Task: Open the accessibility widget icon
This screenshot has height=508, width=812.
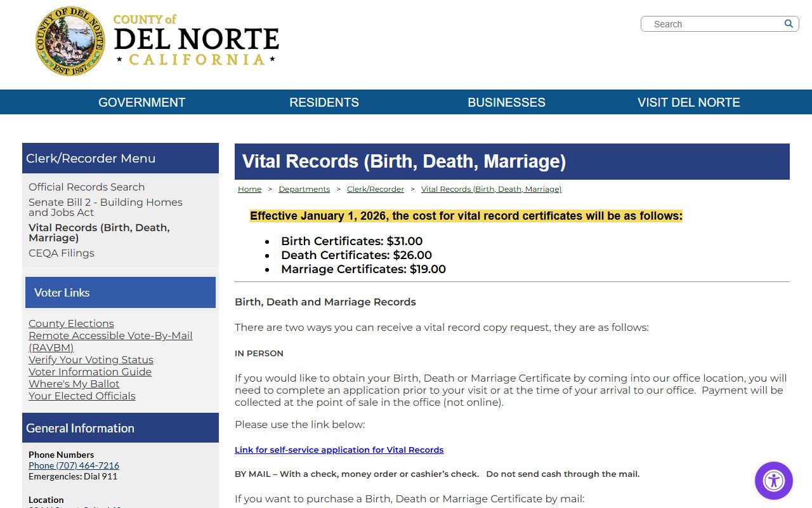Action: click(774, 481)
